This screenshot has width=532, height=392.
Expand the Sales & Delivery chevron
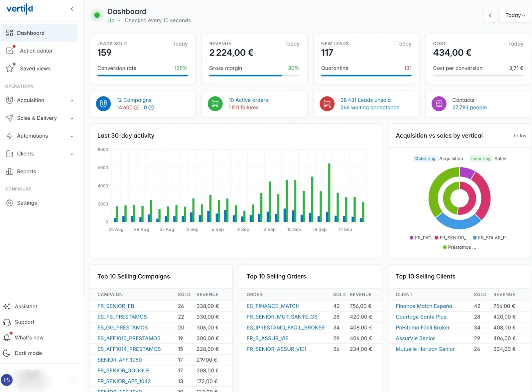pos(72,118)
